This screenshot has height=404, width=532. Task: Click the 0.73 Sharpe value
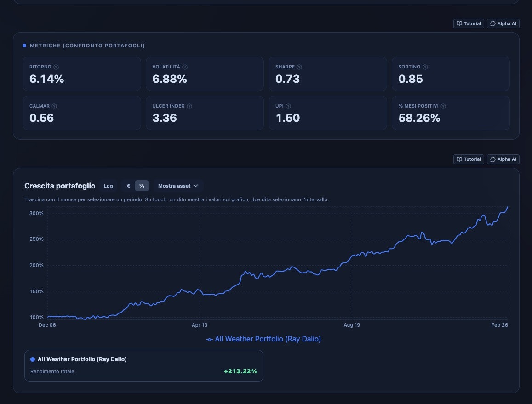coord(288,79)
